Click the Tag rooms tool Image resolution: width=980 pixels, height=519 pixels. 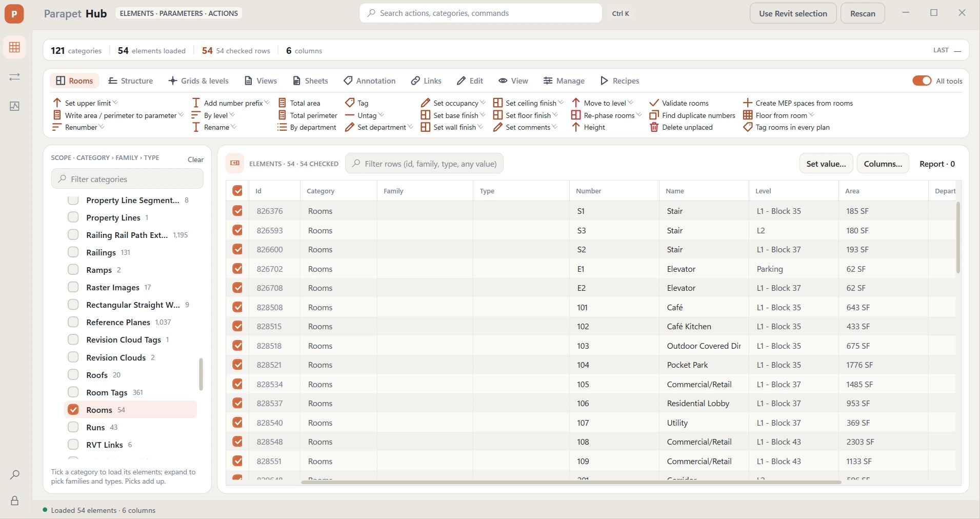(357, 103)
